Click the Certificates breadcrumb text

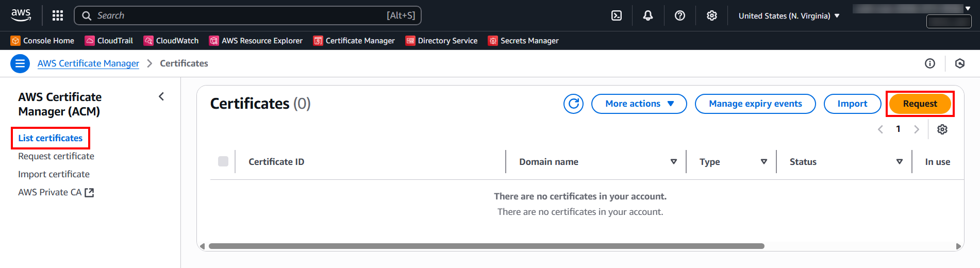click(x=184, y=63)
